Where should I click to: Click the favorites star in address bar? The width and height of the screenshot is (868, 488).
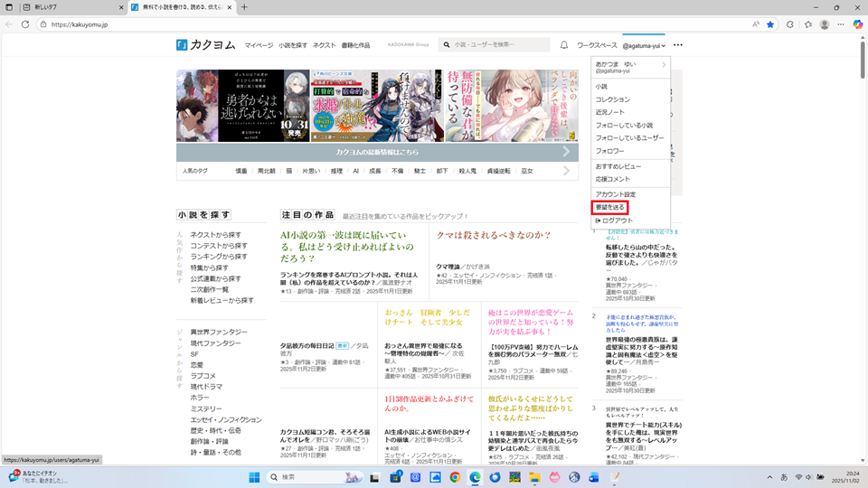pyautogui.click(x=770, y=24)
